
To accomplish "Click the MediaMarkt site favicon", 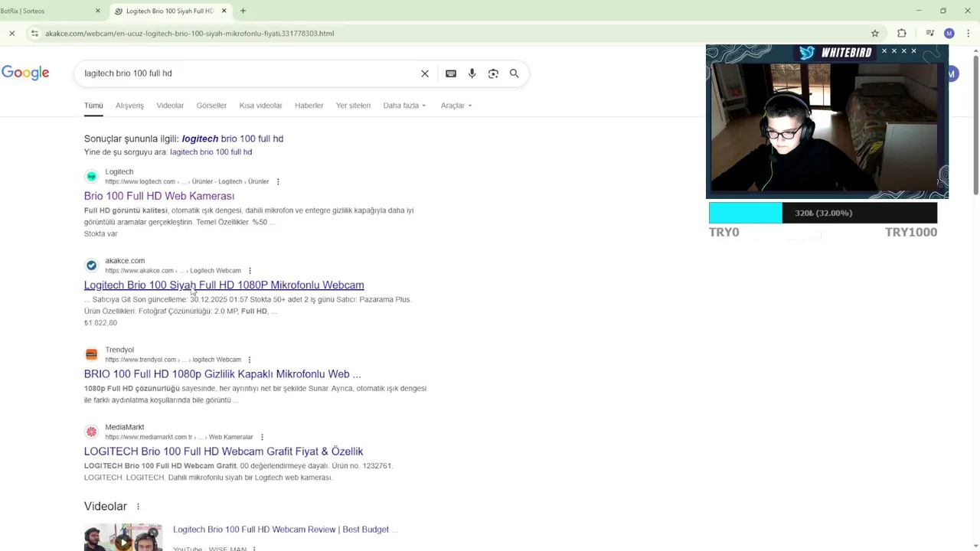I will click(91, 432).
